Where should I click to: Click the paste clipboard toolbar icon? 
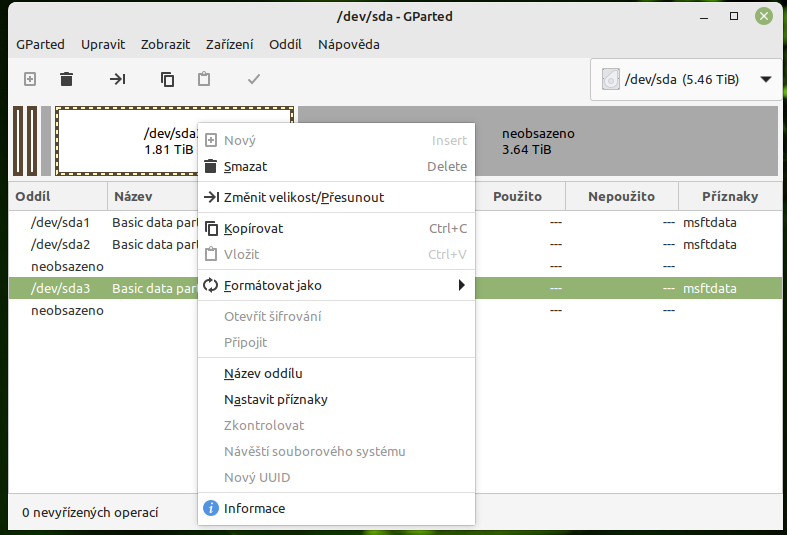tap(204, 79)
